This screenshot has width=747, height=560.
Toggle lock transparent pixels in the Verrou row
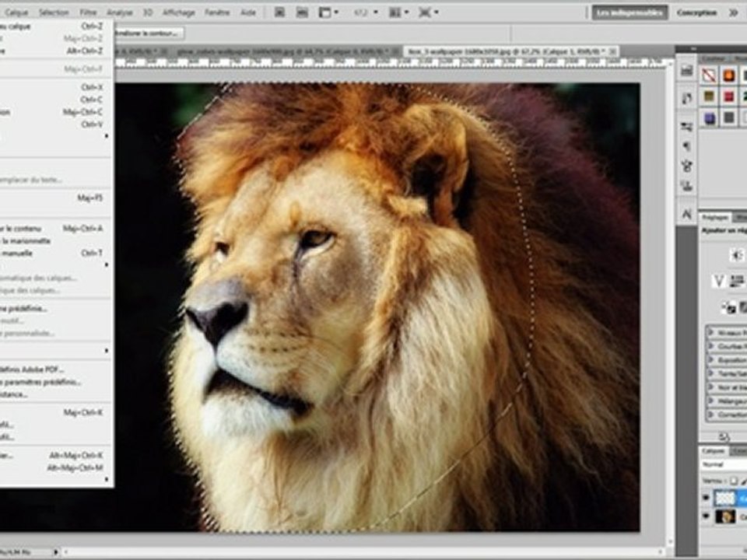tap(733, 481)
